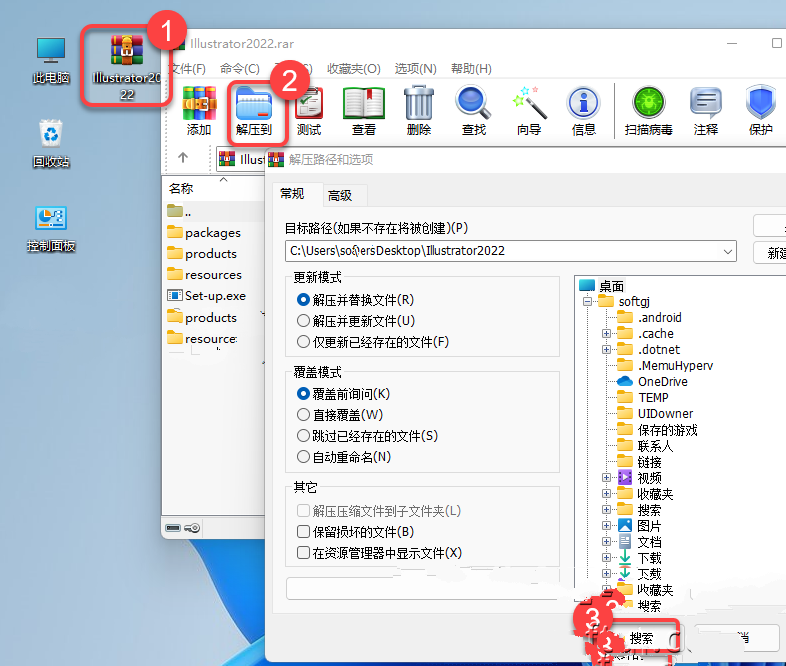
Task: Open the 帮助(H) menu
Action: coord(471,69)
